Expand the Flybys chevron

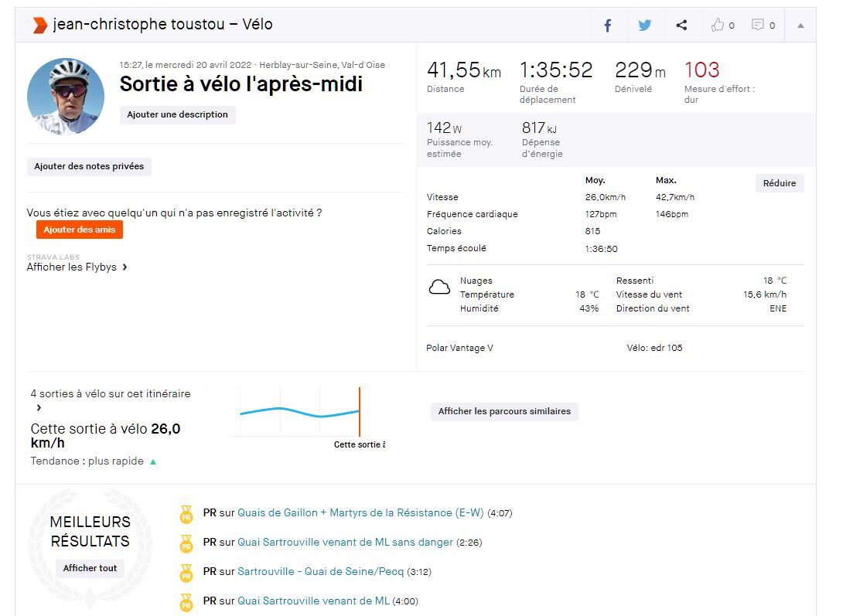pos(125,267)
